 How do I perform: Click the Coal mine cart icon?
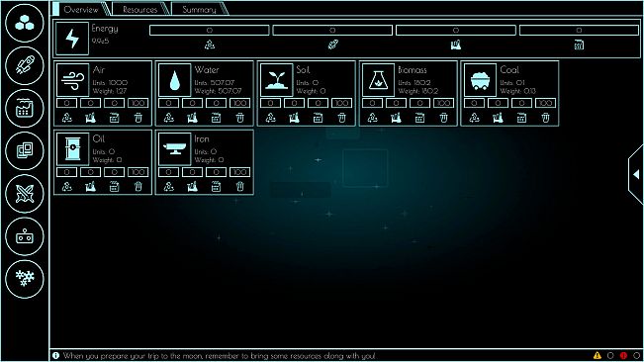(480, 80)
